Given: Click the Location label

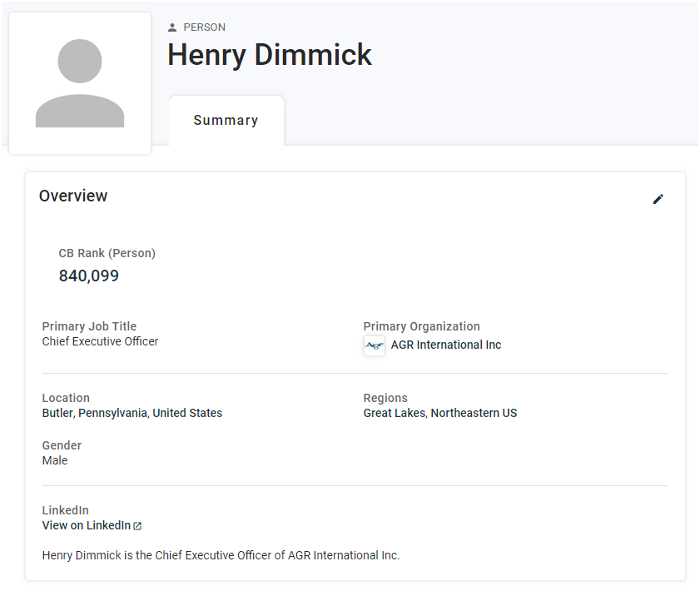Looking at the screenshot, I should point(66,398).
